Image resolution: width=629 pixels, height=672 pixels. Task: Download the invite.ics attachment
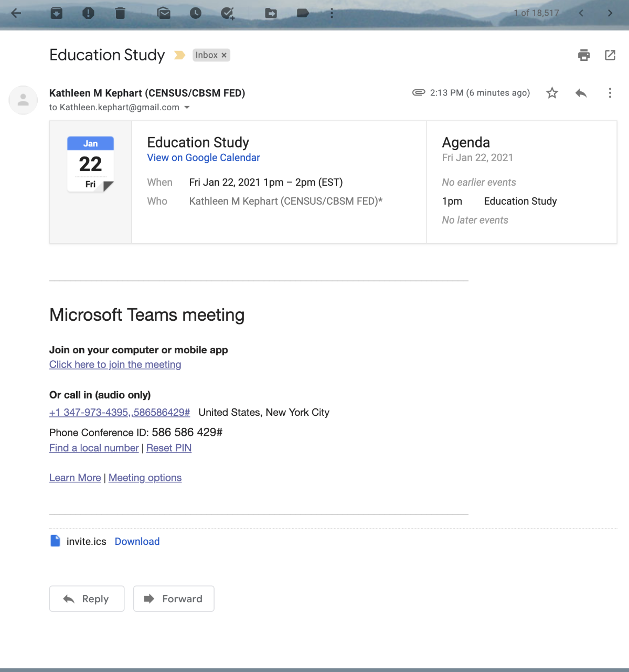pyautogui.click(x=137, y=541)
